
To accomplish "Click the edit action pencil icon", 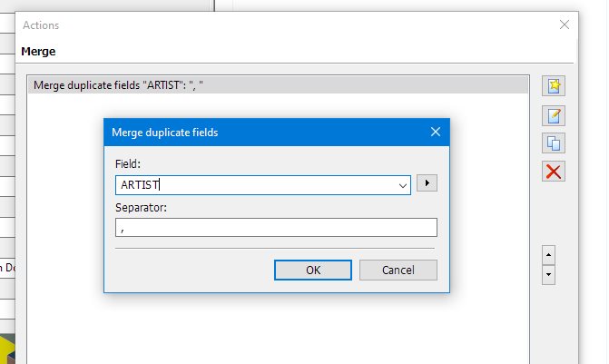I will click(554, 116).
